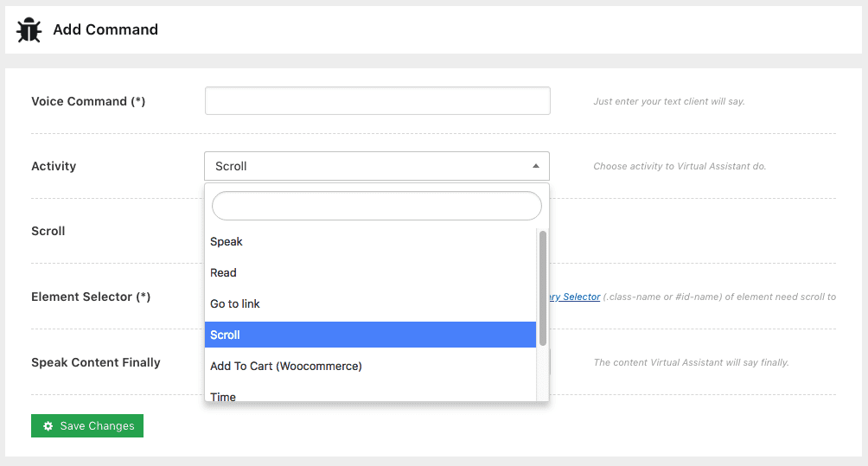Click the Voice Command (*) label
Image resolution: width=868 pixels, height=466 pixels.
[x=88, y=102]
